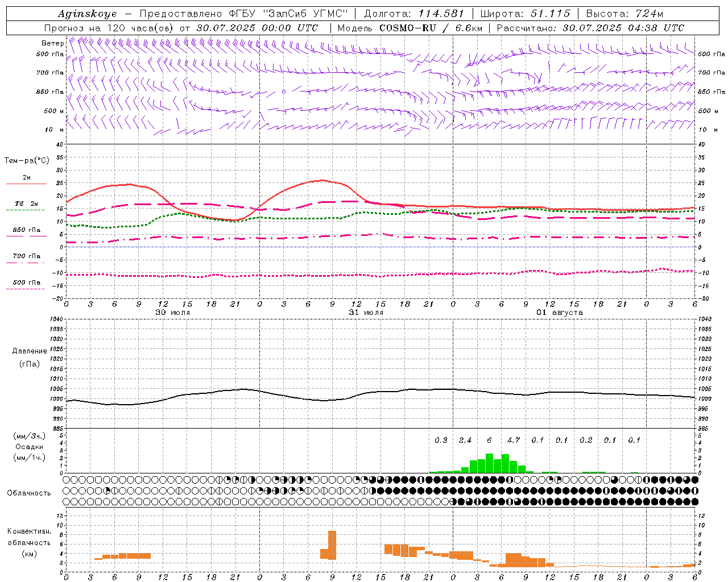This screenshot has height=582, width=728.
Task: Click the precipitation value "4.7"
Action: pyautogui.click(x=514, y=440)
